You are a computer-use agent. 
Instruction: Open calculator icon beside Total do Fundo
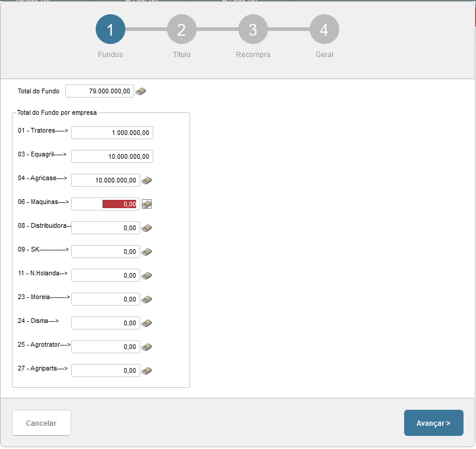click(x=141, y=91)
